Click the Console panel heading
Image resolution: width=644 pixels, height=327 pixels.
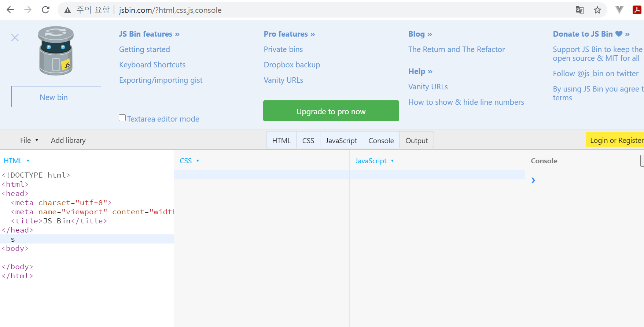click(544, 161)
